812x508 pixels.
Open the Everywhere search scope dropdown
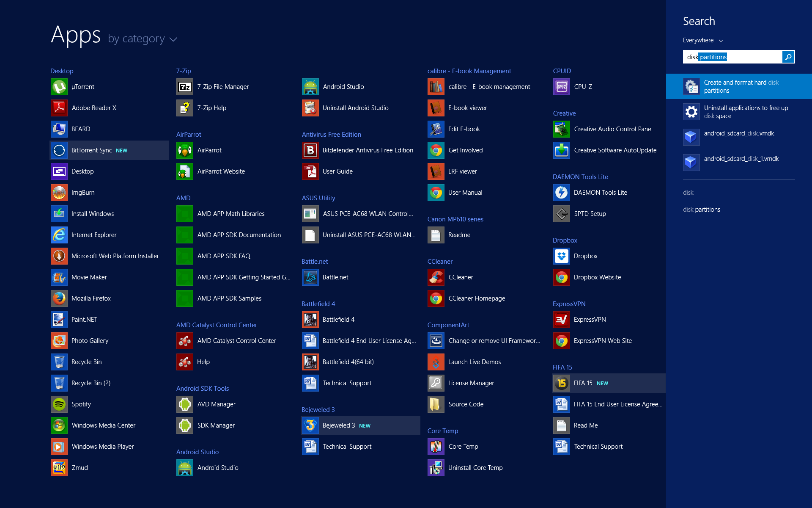703,40
